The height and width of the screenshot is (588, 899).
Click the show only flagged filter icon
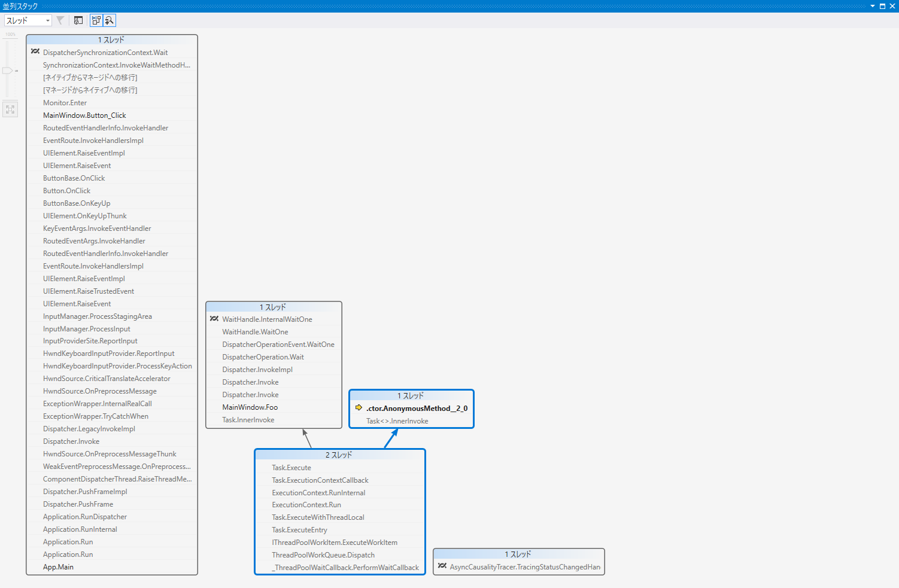pyautogui.click(x=60, y=20)
